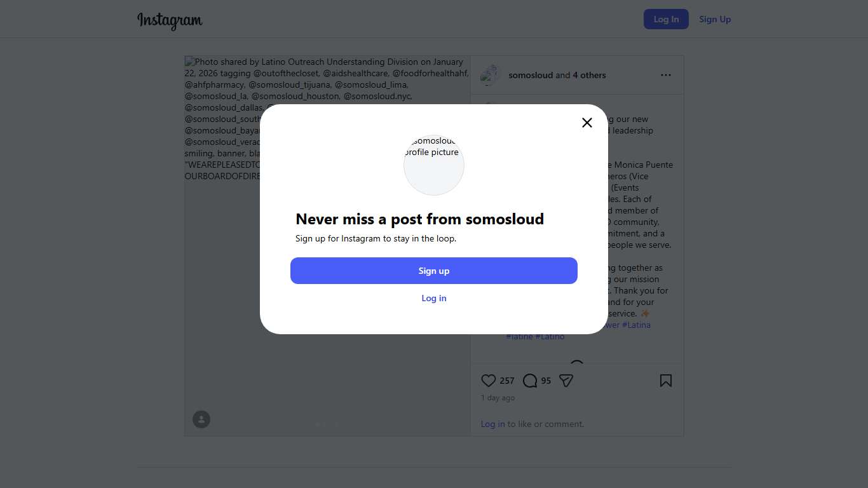The width and height of the screenshot is (868, 488).
Task: Click the Log in link in dialog
Action: (x=434, y=298)
